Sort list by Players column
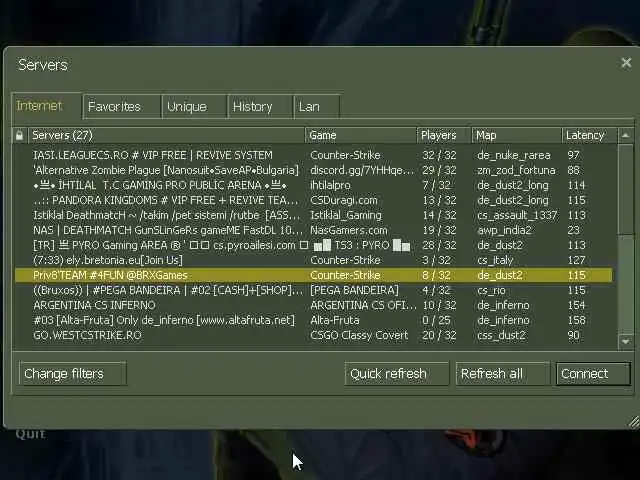 (x=444, y=135)
